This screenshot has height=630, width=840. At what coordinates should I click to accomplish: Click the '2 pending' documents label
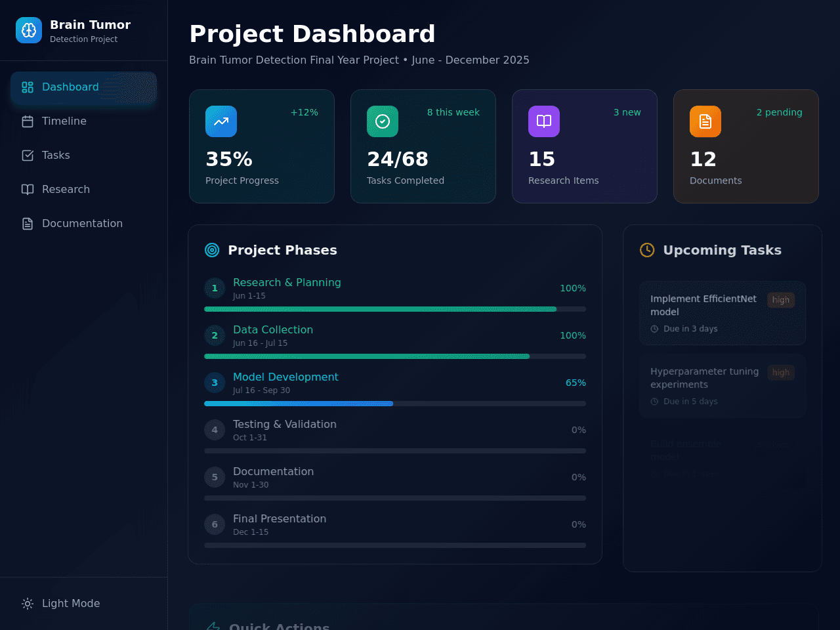tap(780, 112)
